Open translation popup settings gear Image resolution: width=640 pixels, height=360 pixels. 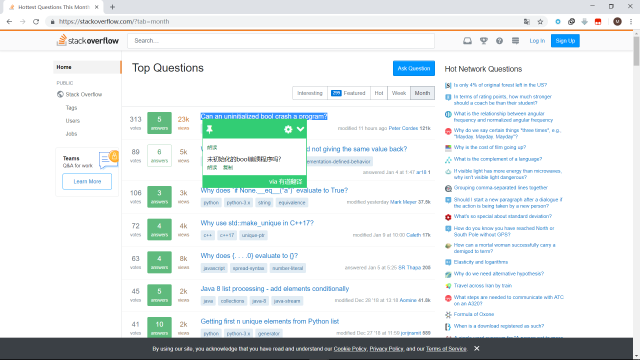click(288, 129)
